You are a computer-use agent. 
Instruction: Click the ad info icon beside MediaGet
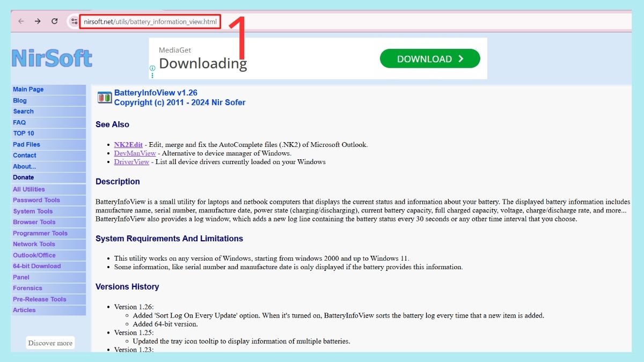click(152, 68)
